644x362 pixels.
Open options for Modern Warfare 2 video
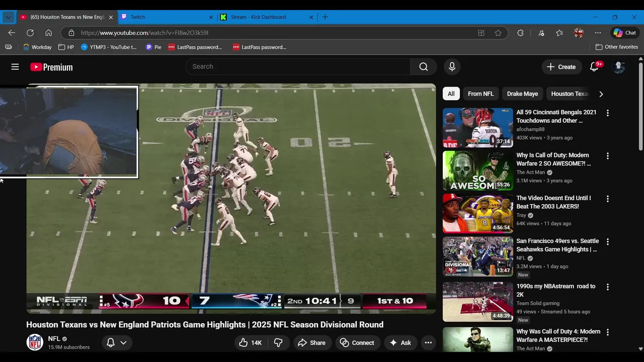coord(607,156)
